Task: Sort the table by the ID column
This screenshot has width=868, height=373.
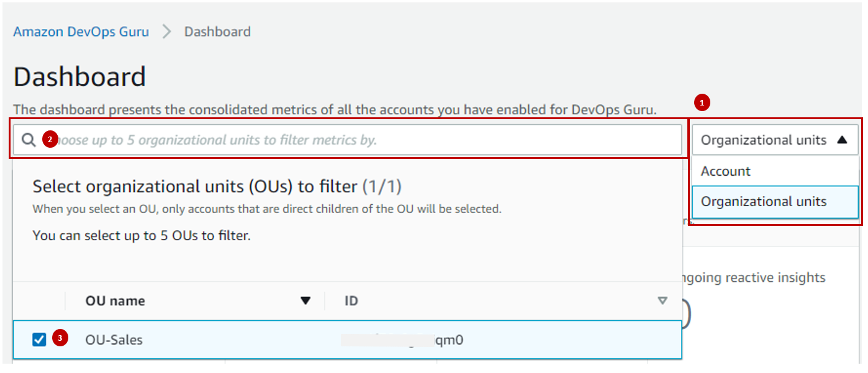Action: [x=351, y=300]
